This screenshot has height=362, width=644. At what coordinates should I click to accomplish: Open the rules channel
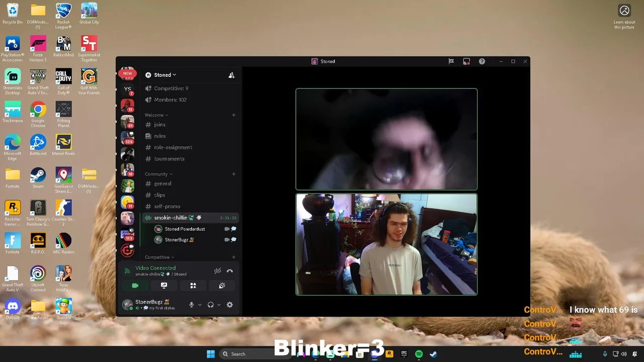click(191, 136)
